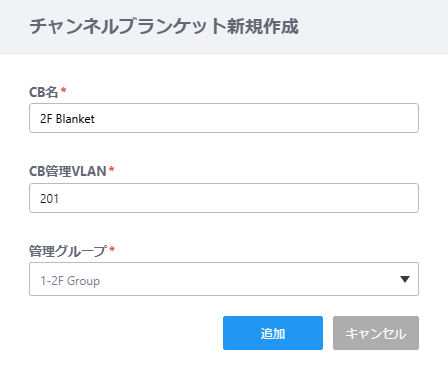
Task: Click the 追加 button
Action: click(x=273, y=333)
